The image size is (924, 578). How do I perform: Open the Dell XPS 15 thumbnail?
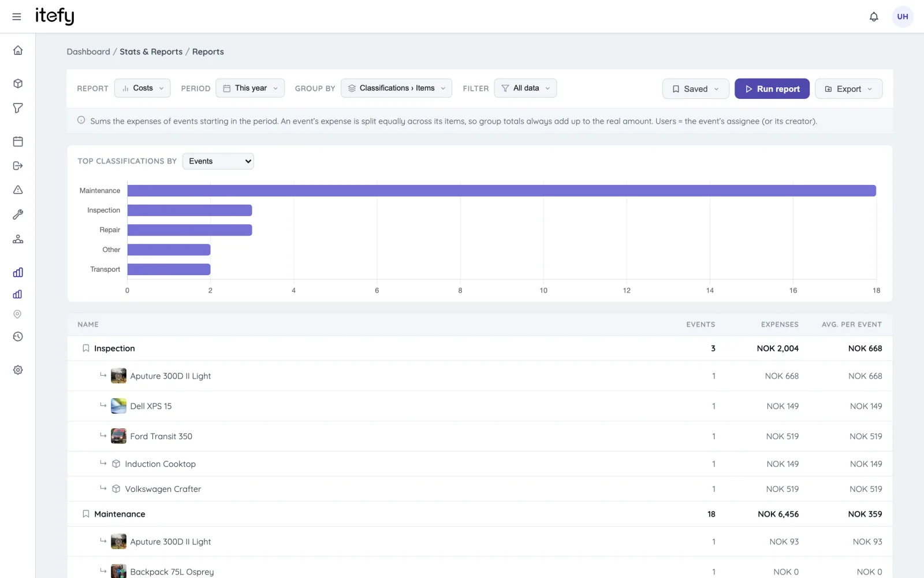click(x=118, y=406)
